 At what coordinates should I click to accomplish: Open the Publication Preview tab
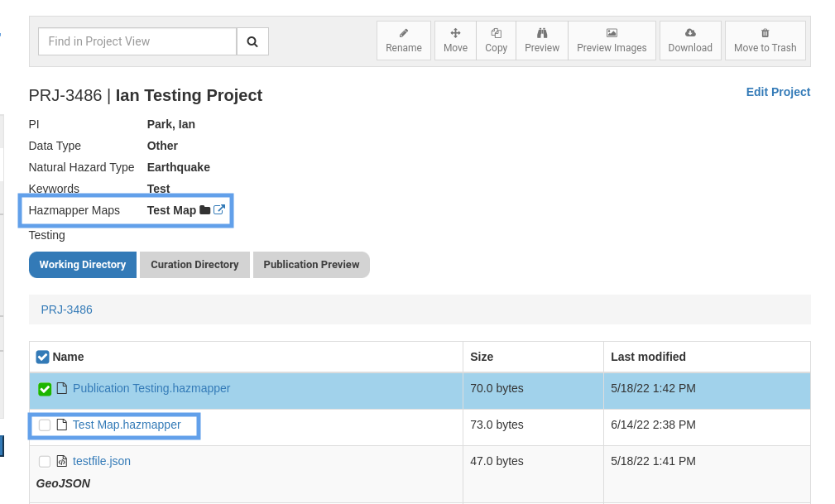[x=311, y=265]
